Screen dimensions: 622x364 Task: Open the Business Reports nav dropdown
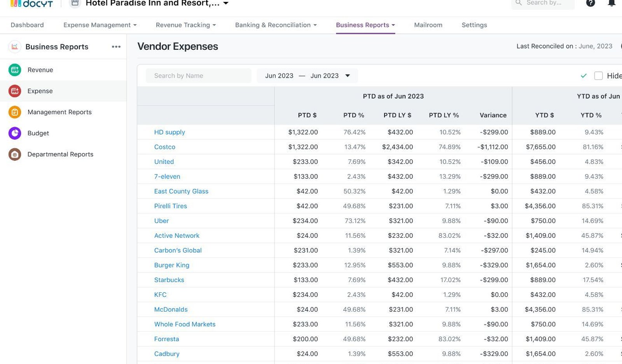pyautogui.click(x=365, y=25)
